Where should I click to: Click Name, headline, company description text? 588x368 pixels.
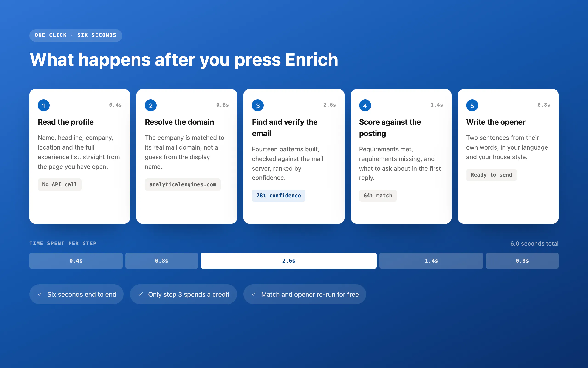tap(79, 152)
